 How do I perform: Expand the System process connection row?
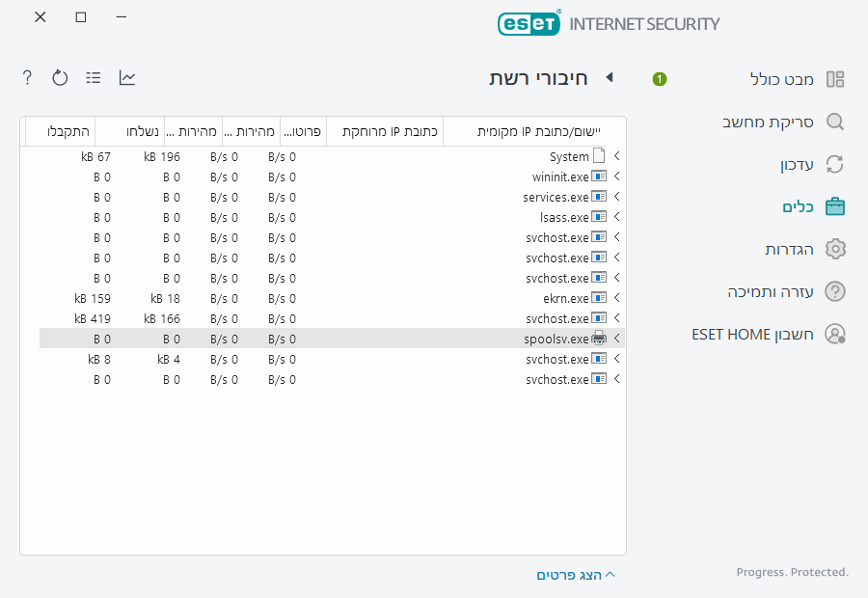click(616, 155)
